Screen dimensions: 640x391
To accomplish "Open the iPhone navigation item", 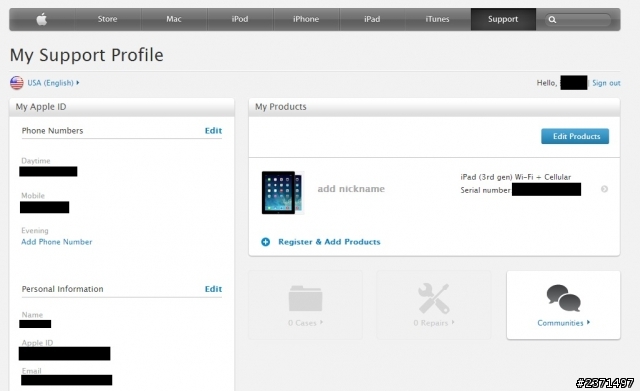I will tap(306, 19).
